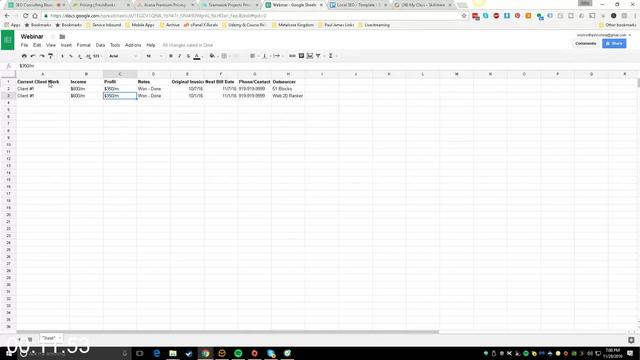Image resolution: width=640 pixels, height=360 pixels.
Task: Select the 'Notes' header cell
Action: 153,82
